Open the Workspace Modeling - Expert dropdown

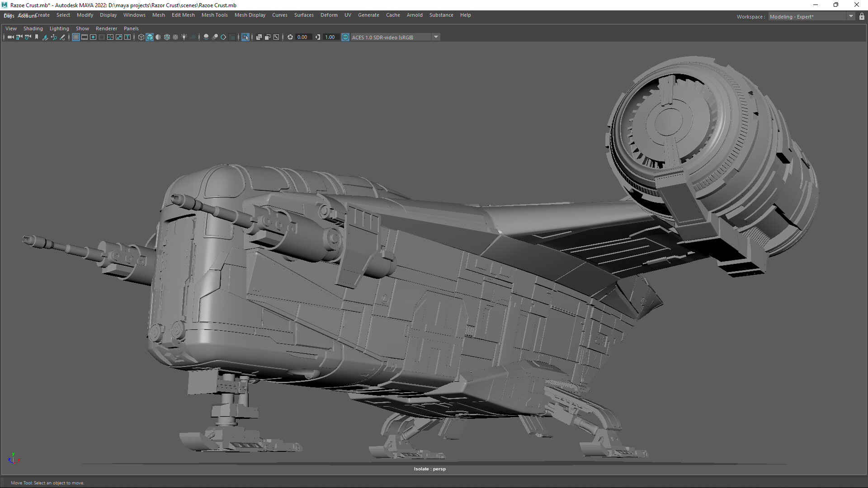pos(851,17)
